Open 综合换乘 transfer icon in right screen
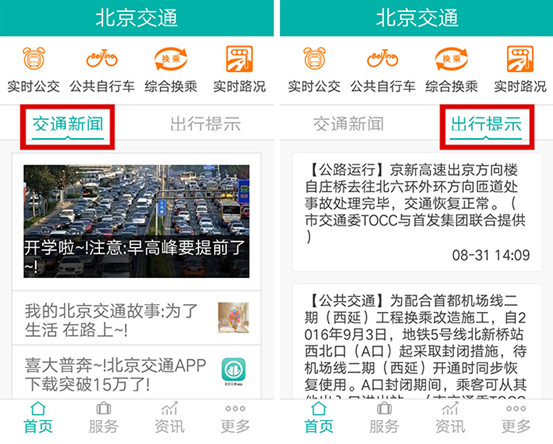This screenshot has height=444, width=553. [451, 59]
